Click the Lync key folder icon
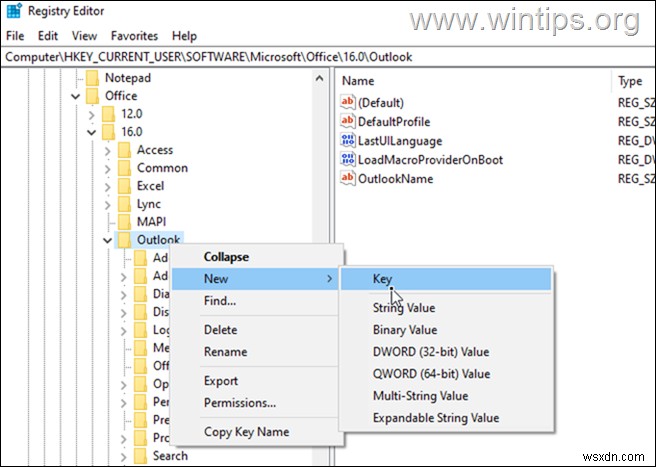Viewport: 656px width, 467px height. (124, 204)
